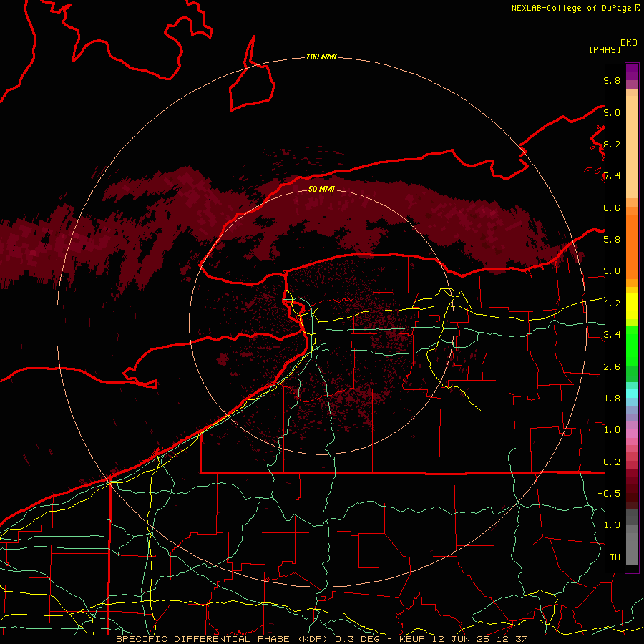
Task: Click the -1.3 scale value
Action: (609, 525)
